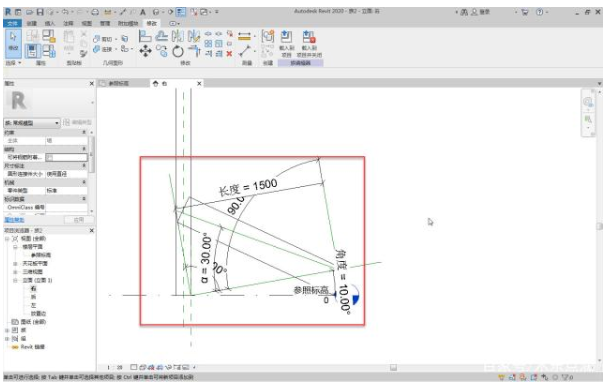
Task: Collapse the Floor Plans tree node
Action: 15,247
